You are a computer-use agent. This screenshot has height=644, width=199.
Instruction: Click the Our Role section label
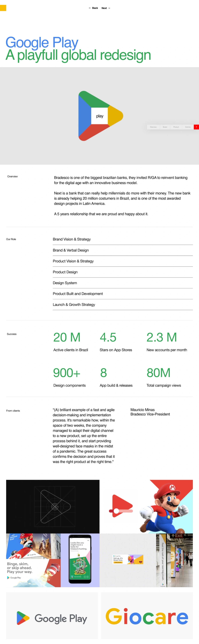pos(11,239)
